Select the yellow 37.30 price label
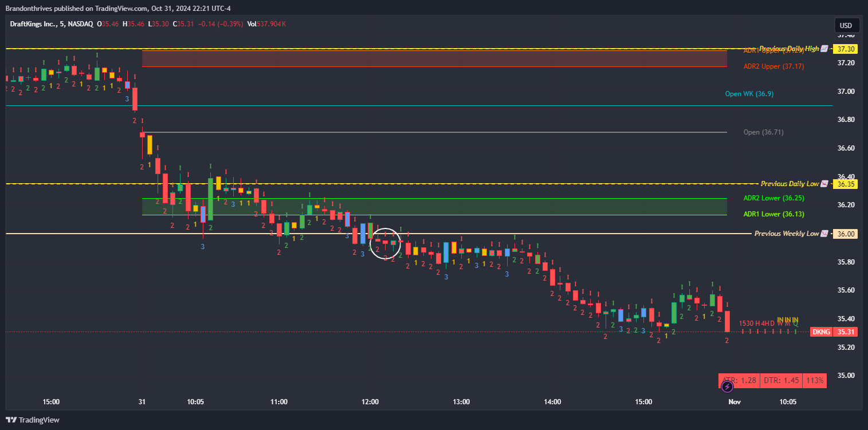 click(846, 49)
